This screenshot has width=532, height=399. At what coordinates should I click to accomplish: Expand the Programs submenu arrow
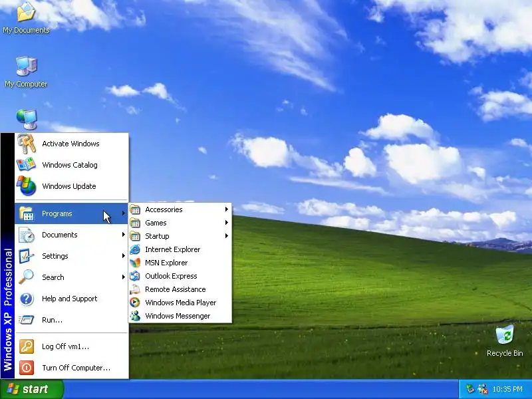123,213
